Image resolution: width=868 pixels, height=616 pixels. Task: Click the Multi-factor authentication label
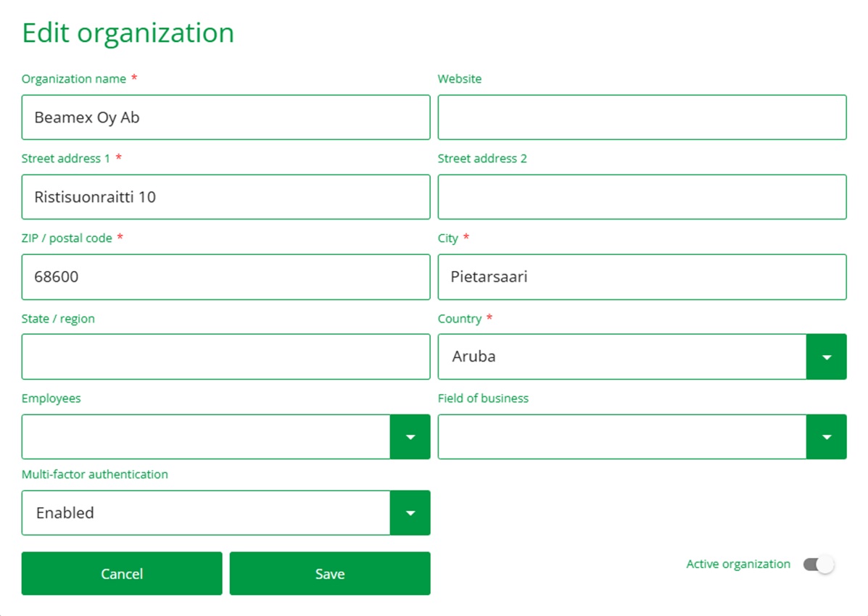coord(95,474)
